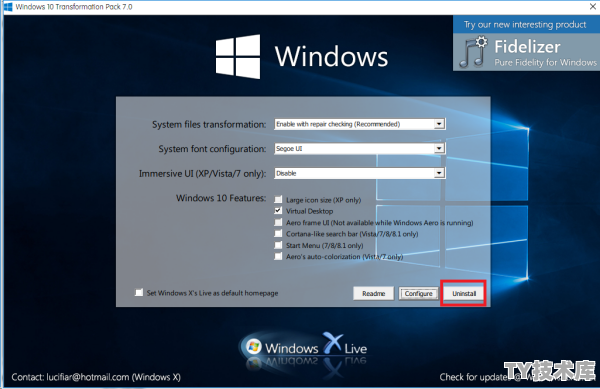Image resolution: width=600 pixels, height=389 pixels.
Task: Click the Readme button
Action: (x=373, y=293)
